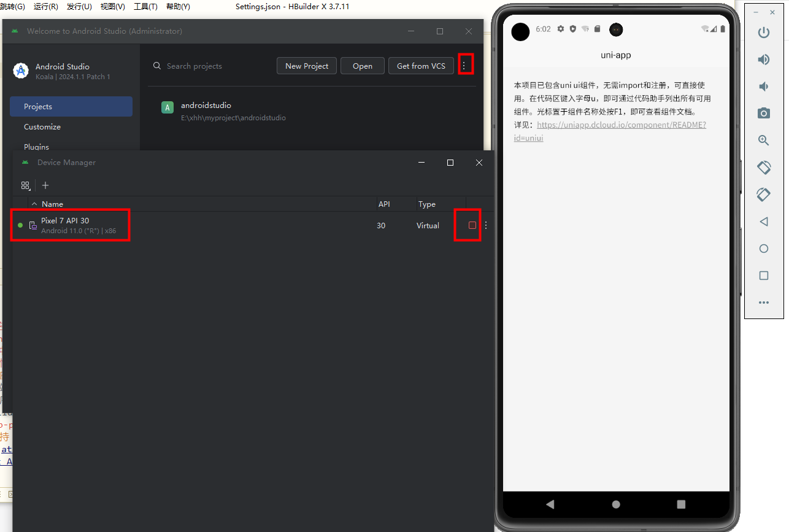Tap Home circle in emulator toolbar

click(x=764, y=249)
